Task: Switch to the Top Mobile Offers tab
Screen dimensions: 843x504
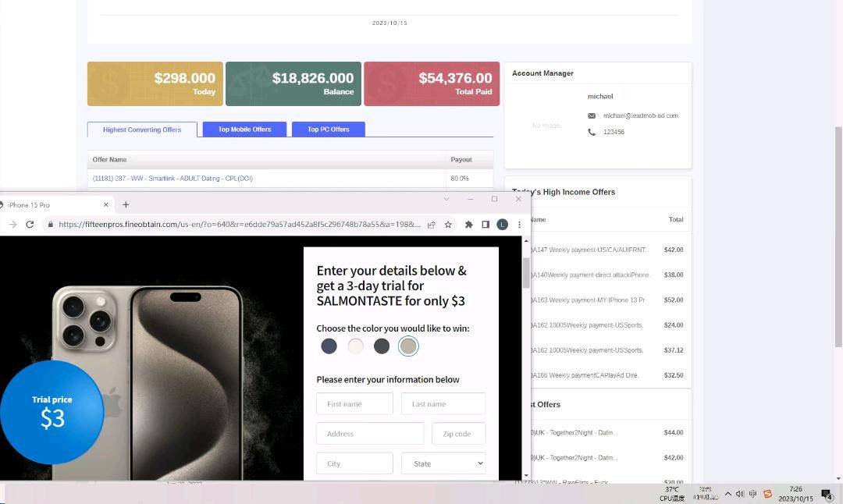Action: (x=244, y=130)
